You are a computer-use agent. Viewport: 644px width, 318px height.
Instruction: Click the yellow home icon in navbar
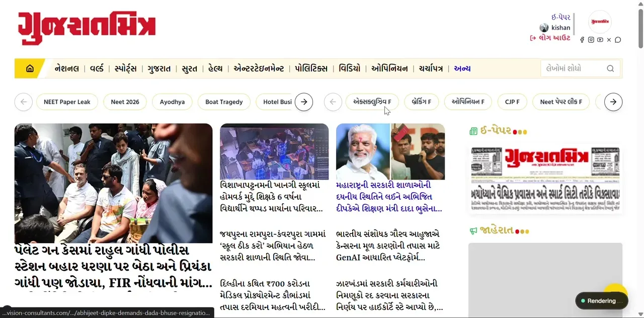[30, 68]
